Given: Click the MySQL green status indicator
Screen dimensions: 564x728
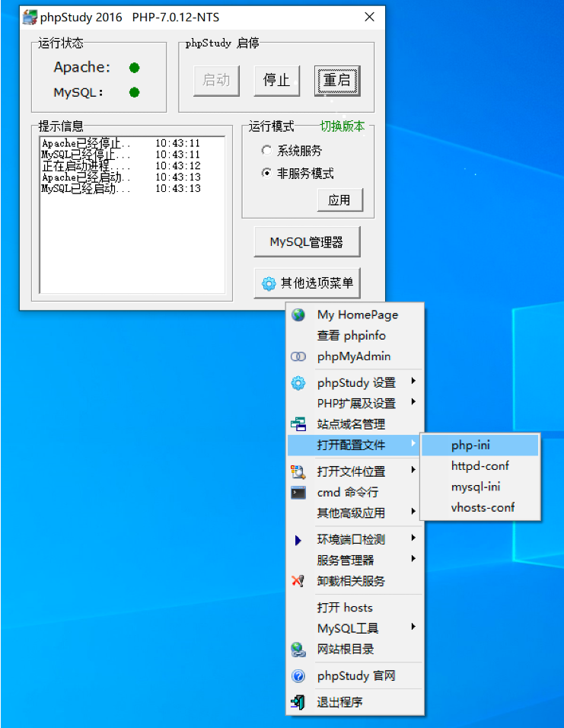Looking at the screenshot, I should tap(135, 92).
